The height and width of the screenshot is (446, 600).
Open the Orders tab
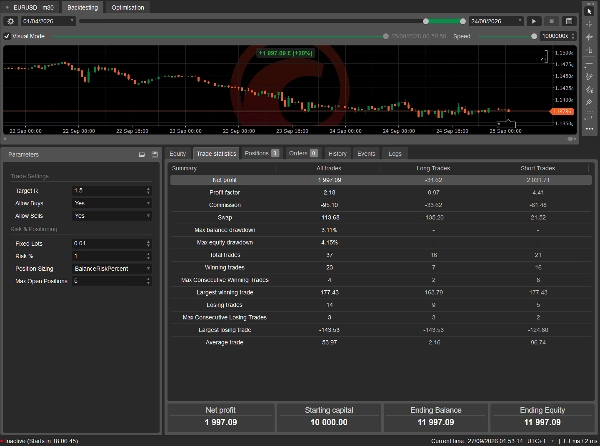point(303,153)
